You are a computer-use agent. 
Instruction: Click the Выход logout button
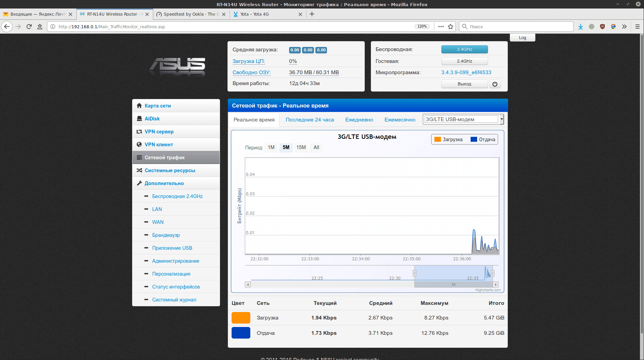(x=464, y=84)
